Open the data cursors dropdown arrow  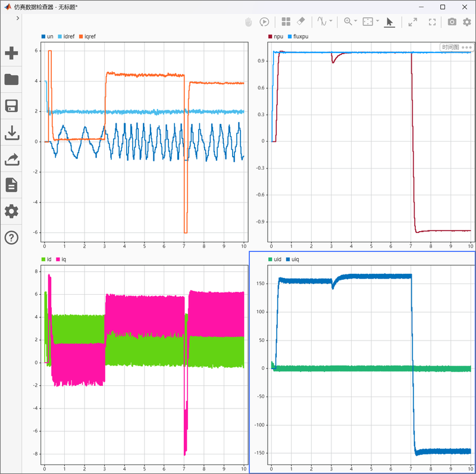[331, 21]
